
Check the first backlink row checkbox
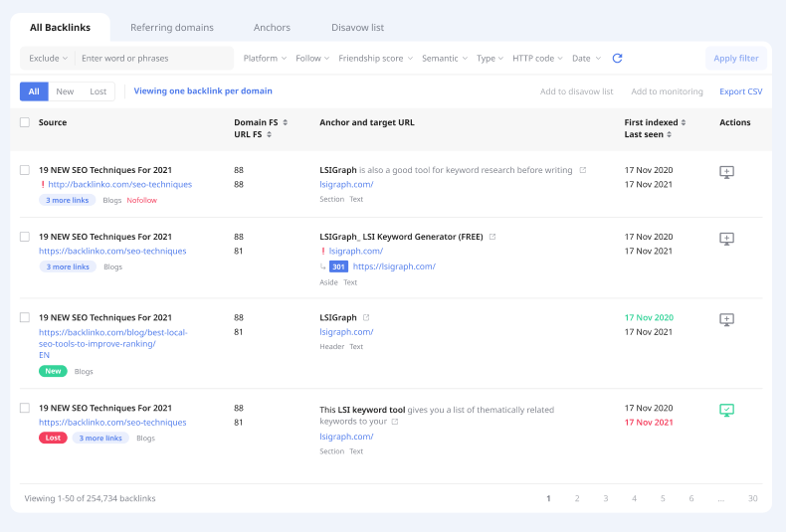pos(25,170)
